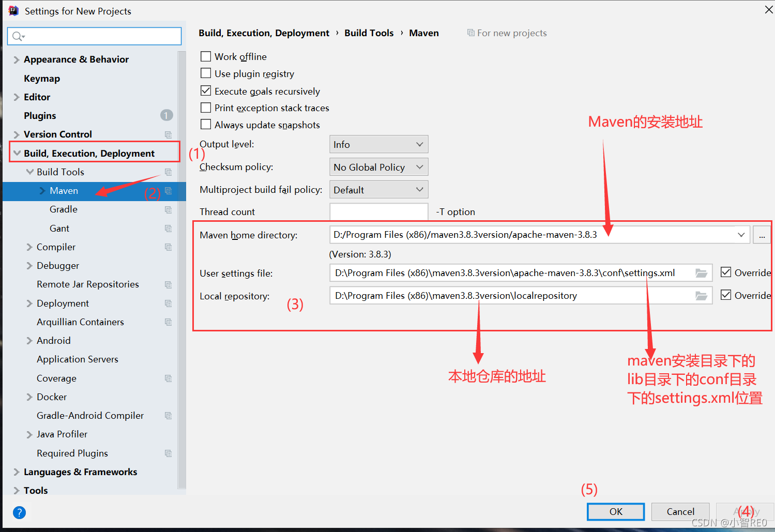775x532 pixels.
Task: Expand the Debugger node chevron
Action: (x=29, y=266)
